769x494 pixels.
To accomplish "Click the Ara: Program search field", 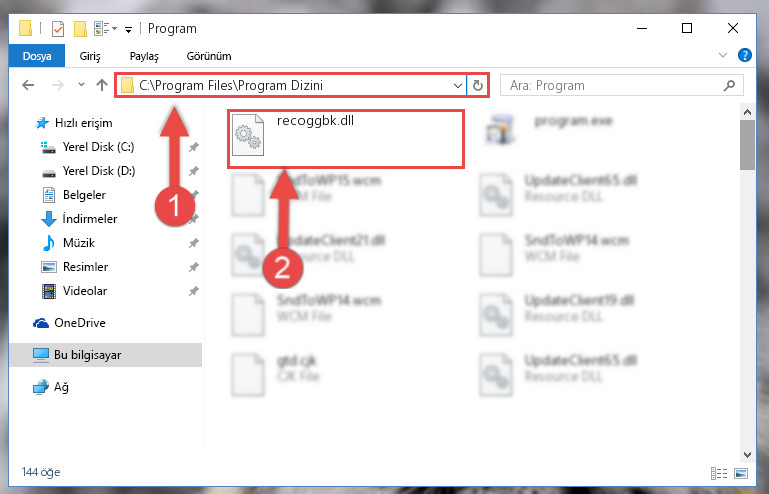I will 611,85.
